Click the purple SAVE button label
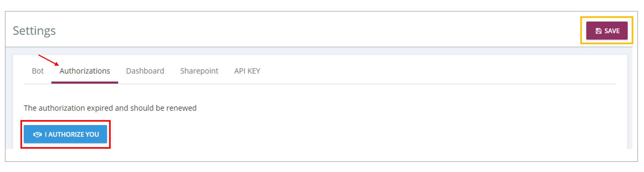Viewport: 644px width, 172px height. (x=612, y=31)
